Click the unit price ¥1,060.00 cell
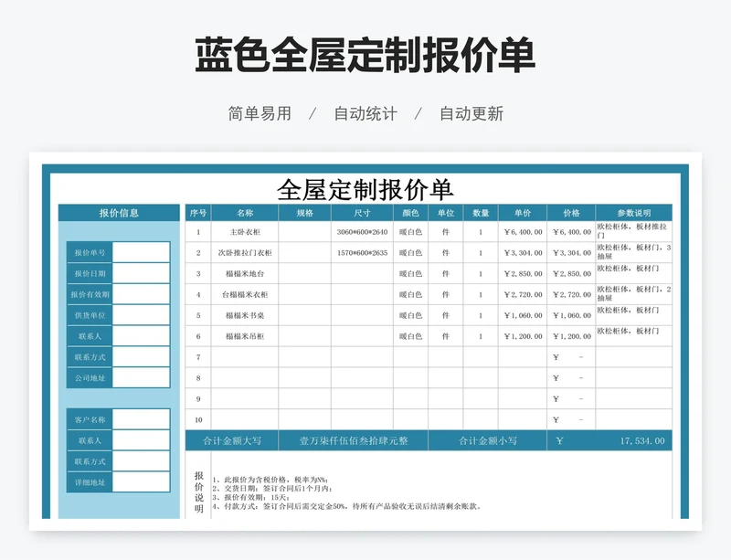 pyautogui.click(x=523, y=315)
